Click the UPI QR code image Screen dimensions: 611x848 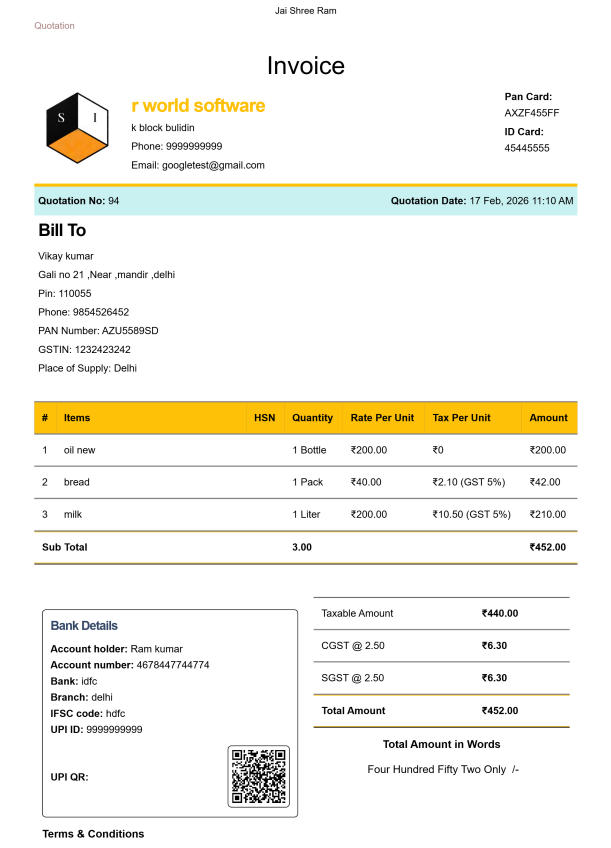pyautogui.click(x=258, y=776)
